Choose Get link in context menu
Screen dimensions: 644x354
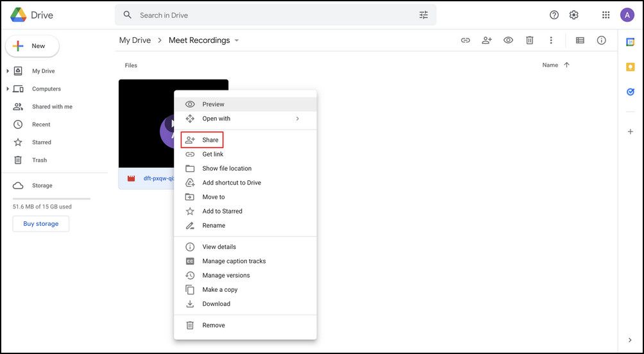(245, 155)
